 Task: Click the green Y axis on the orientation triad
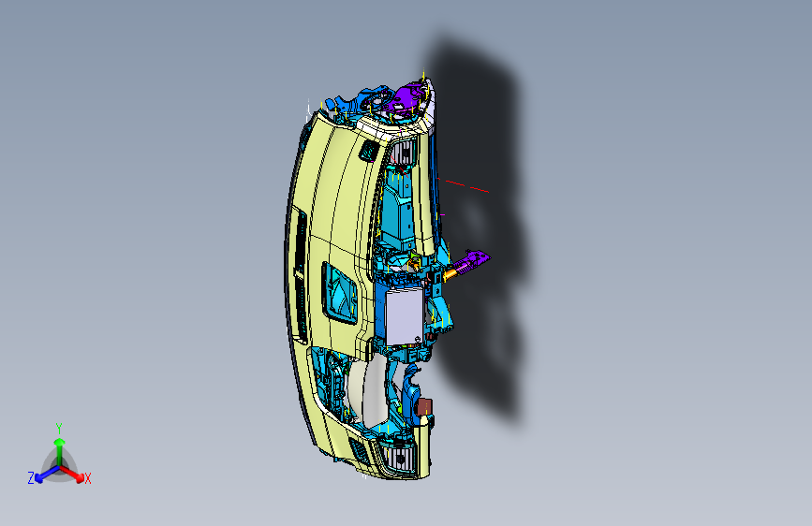(59, 445)
